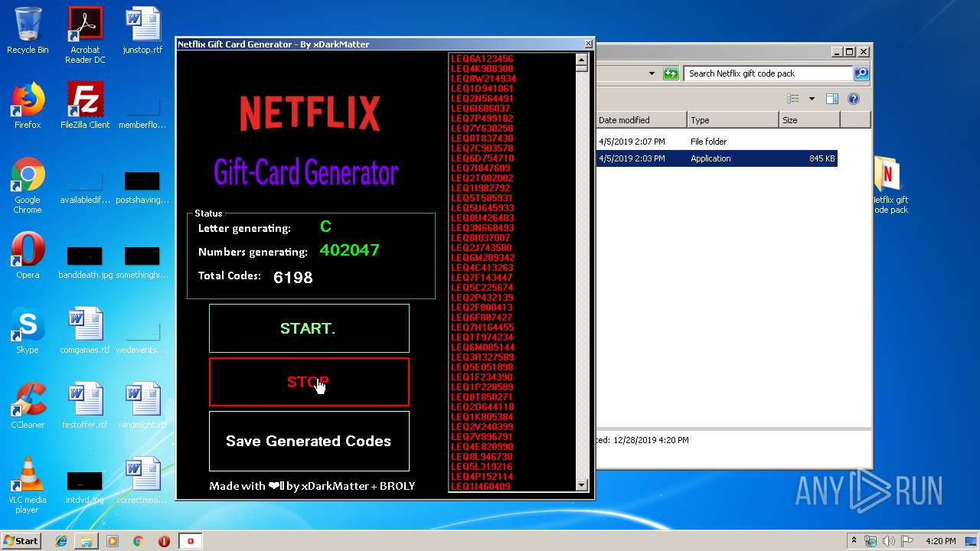This screenshot has height=551, width=980.
Task: Select code LEQ6M289342 in the list
Action: point(483,258)
